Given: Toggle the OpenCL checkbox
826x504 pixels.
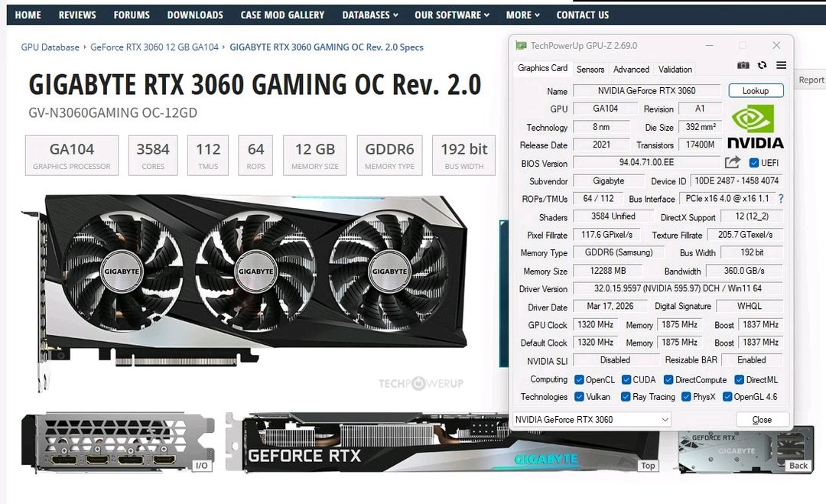Looking at the screenshot, I should tap(579, 379).
